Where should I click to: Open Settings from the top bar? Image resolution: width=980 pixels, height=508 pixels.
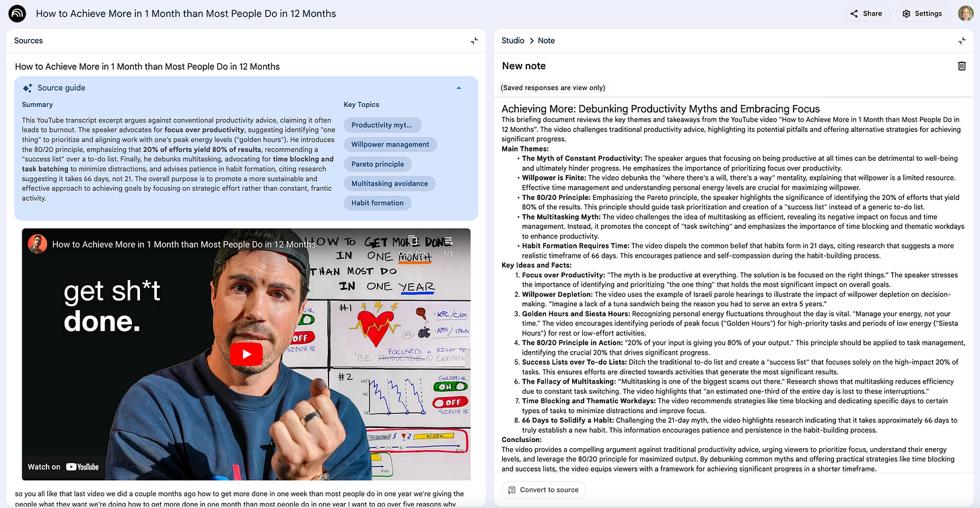coord(921,13)
